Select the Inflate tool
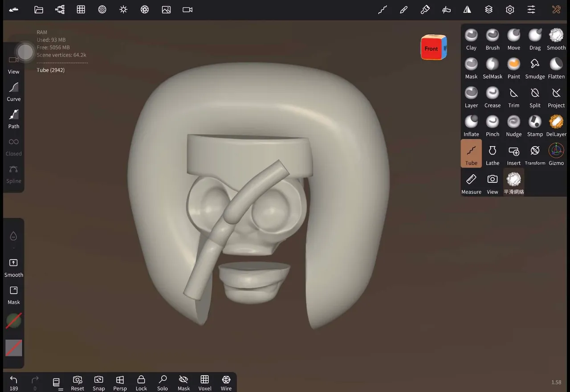Viewport: 570px width, 392px height. 471,126
